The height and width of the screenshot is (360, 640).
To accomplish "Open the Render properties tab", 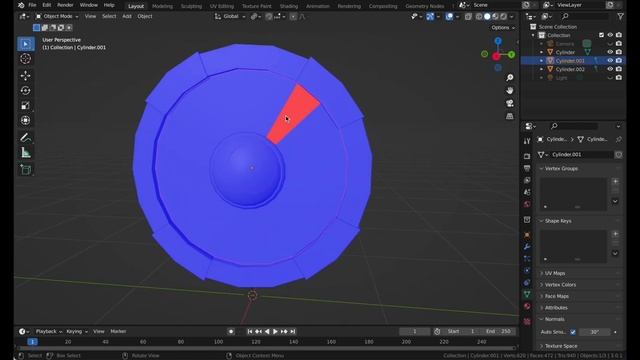I will point(527,156).
